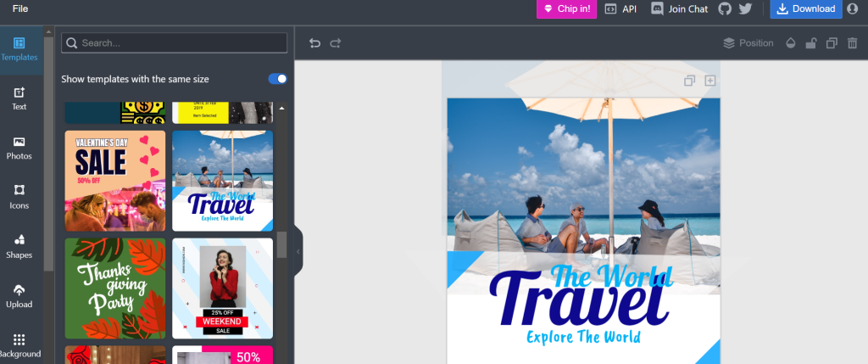Select the Shapes side tab
This screenshot has width=868, height=364.
[x=19, y=247]
